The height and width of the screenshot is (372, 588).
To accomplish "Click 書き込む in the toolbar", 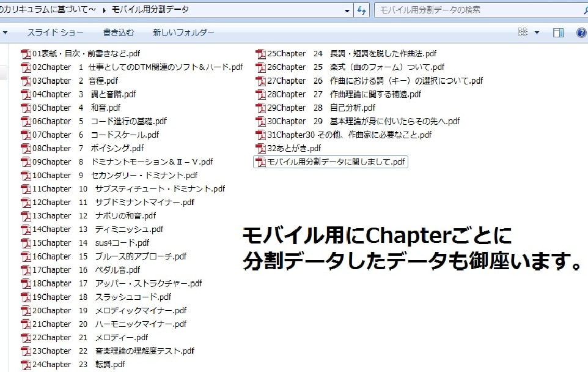I will [x=119, y=32].
